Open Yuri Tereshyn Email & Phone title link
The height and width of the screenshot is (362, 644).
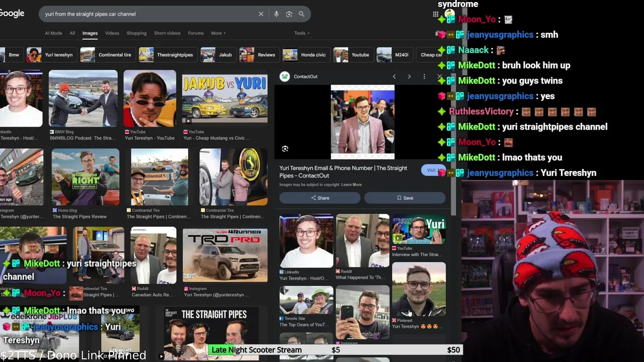[344, 171]
